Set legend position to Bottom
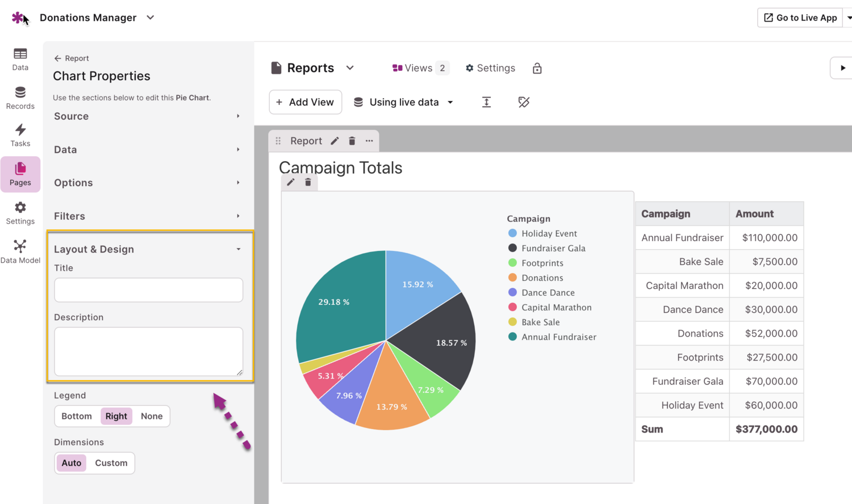This screenshot has height=504, width=852. [x=77, y=416]
